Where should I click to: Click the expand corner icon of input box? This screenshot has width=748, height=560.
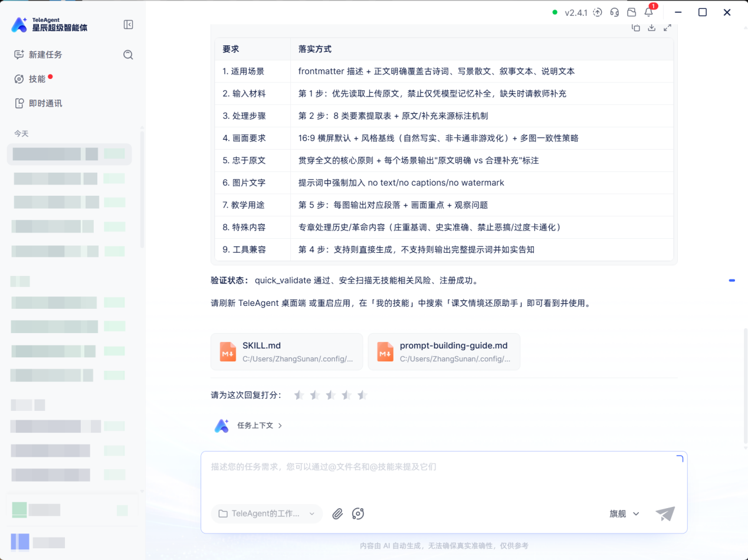679,459
